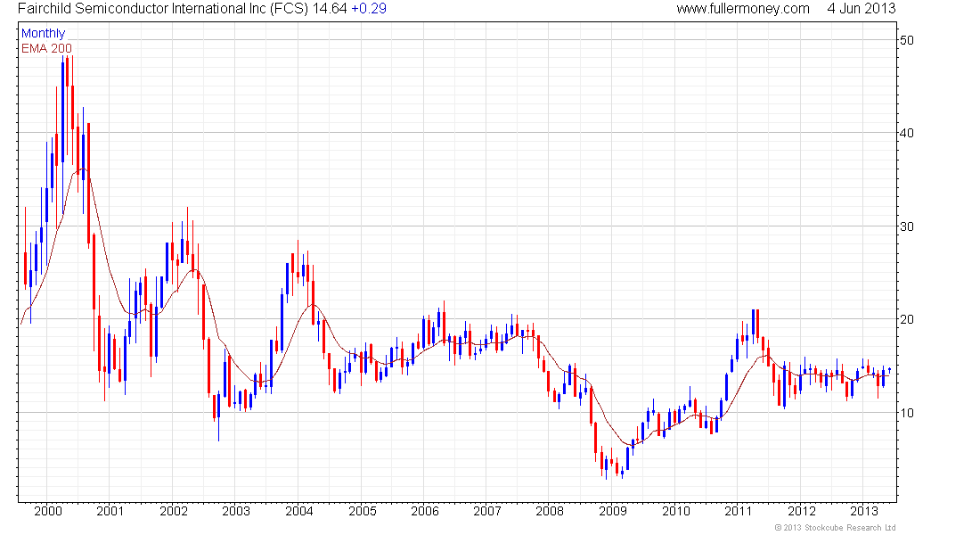980x535 pixels.
Task: Click the 2005 year axis label
Action: (x=363, y=511)
